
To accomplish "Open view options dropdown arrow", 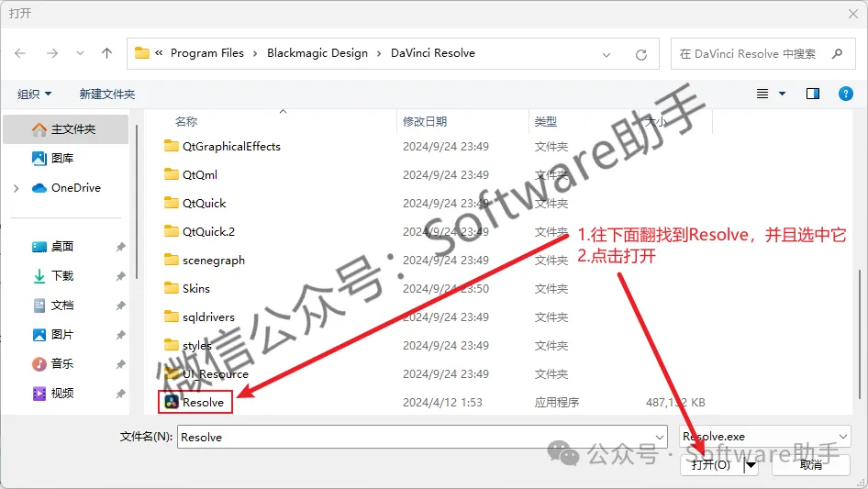I will [782, 94].
